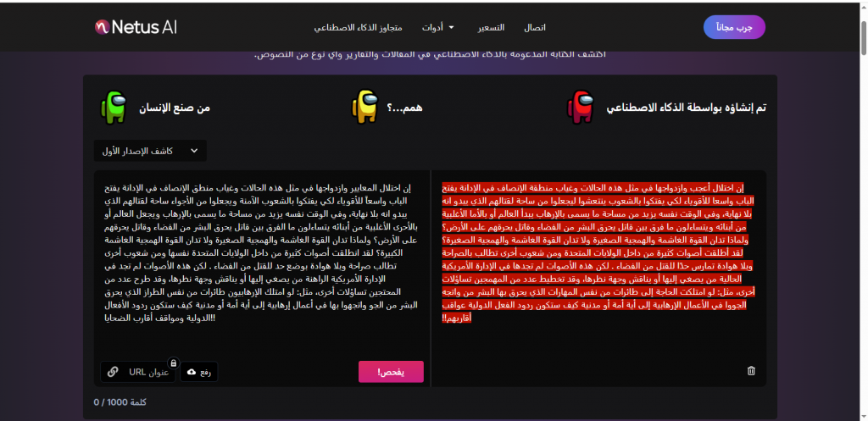
Task: Delete the result text using trash icon
Action: pos(751,371)
